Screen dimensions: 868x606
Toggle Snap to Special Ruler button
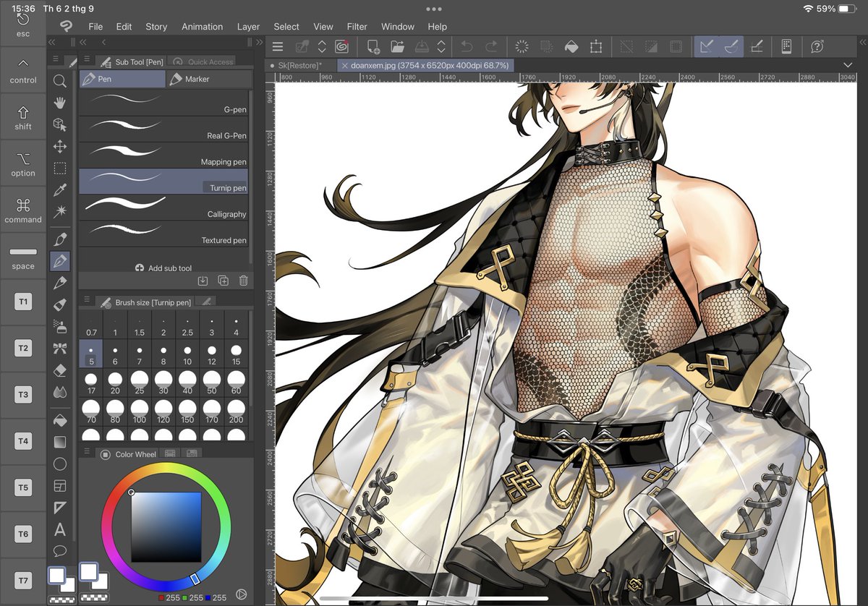pyautogui.click(x=731, y=46)
